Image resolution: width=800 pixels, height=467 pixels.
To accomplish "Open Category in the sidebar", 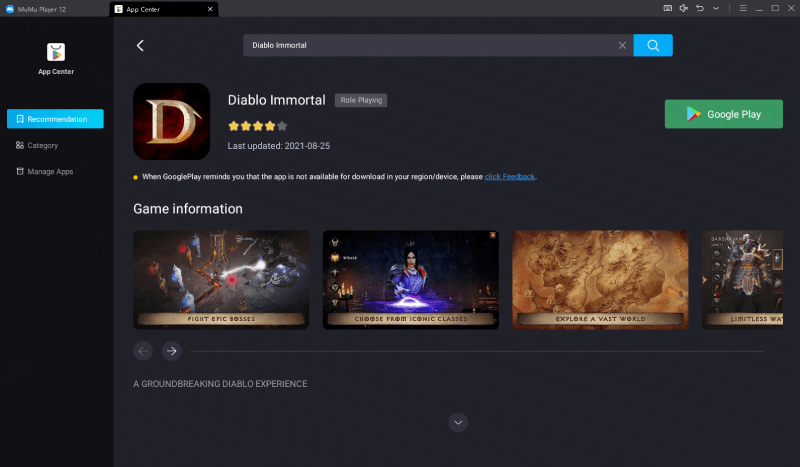I will [37, 145].
